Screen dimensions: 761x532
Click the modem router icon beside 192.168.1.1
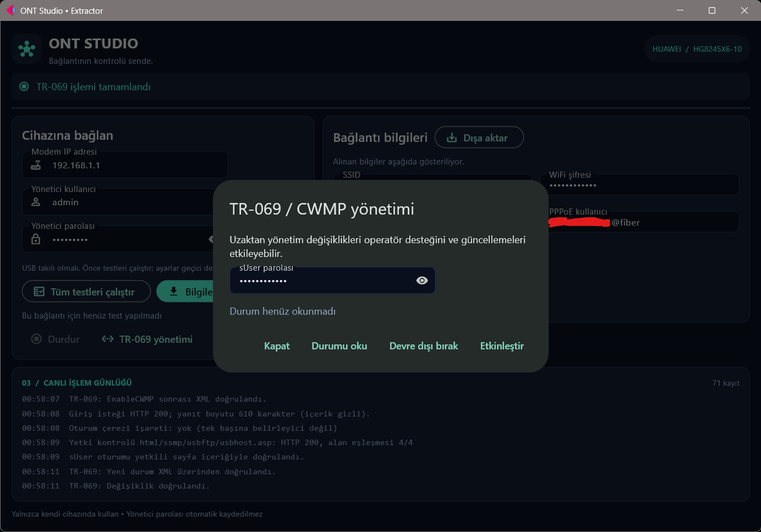36,165
